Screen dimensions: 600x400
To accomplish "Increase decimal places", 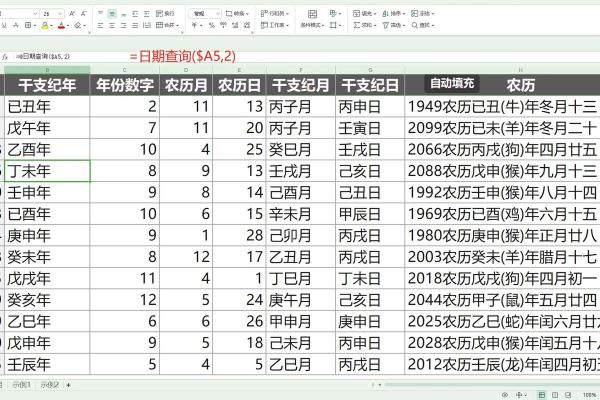I will (235, 25).
